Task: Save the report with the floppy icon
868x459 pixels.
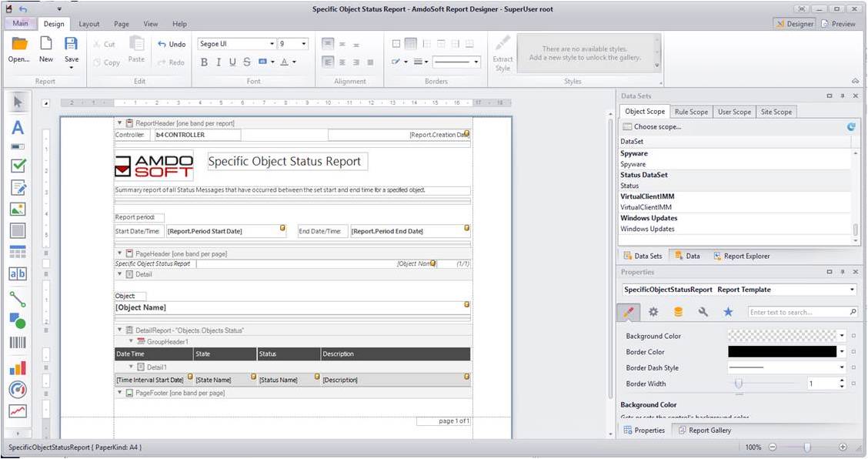Action: (x=72, y=43)
